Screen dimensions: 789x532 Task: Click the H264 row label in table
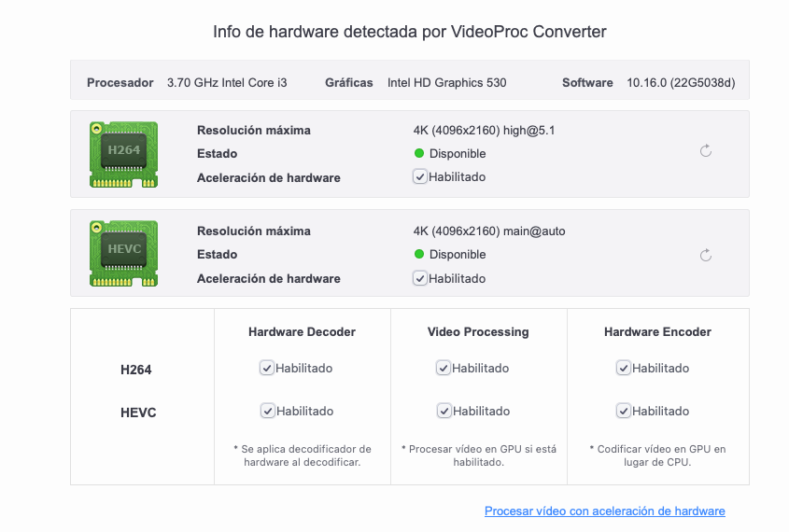click(x=136, y=370)
